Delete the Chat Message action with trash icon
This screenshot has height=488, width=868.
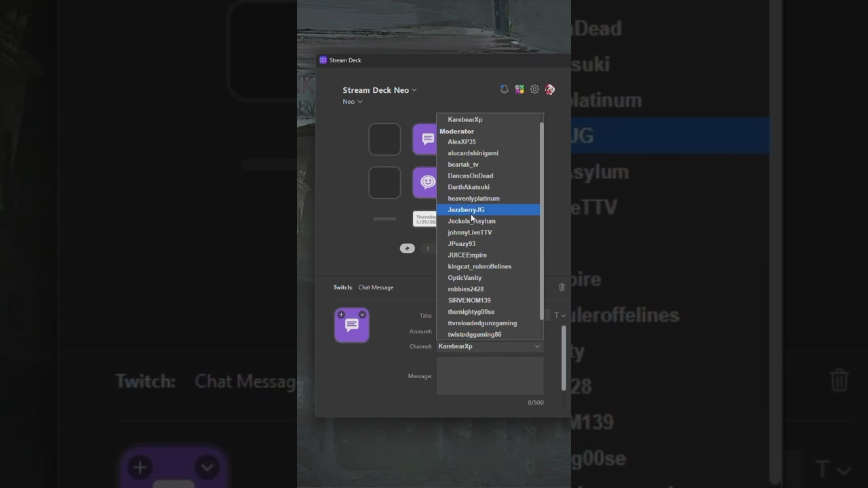click(561, 287)
